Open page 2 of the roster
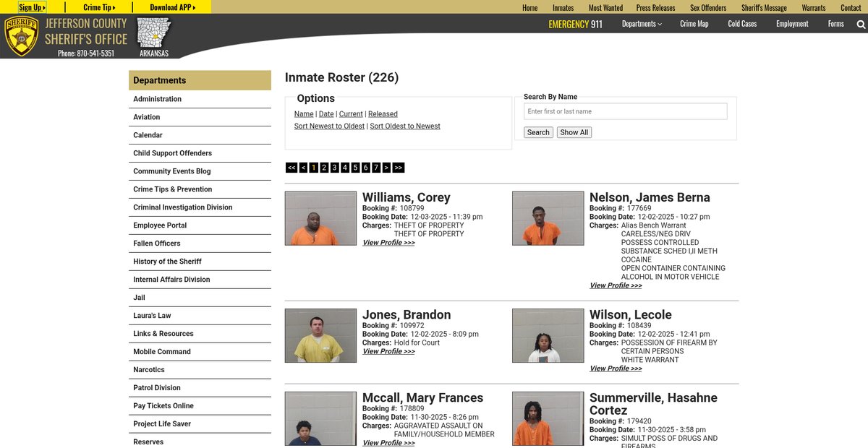Screen dimensions: 868x448 tap(324, 168)
